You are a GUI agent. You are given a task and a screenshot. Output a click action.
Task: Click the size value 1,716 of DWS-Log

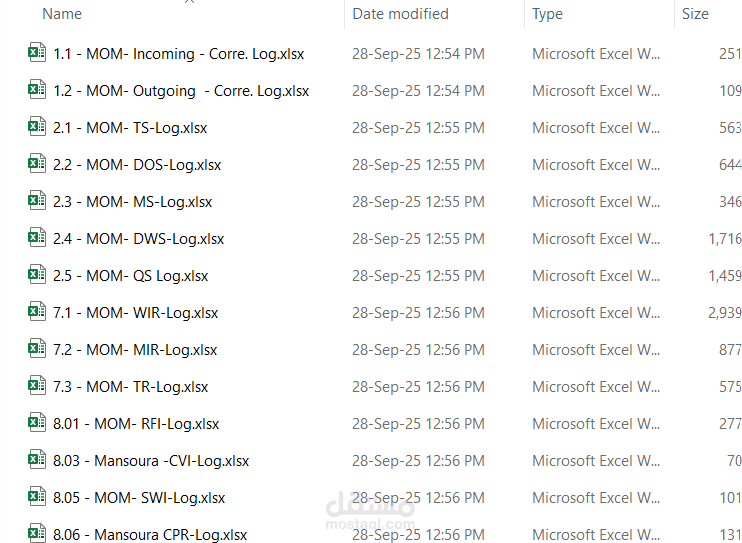[725, 239]
